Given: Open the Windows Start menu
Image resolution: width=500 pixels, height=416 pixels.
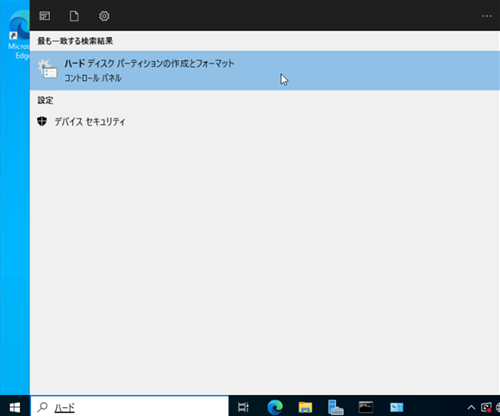Looking at the screenshot, I should coord(15,407).
